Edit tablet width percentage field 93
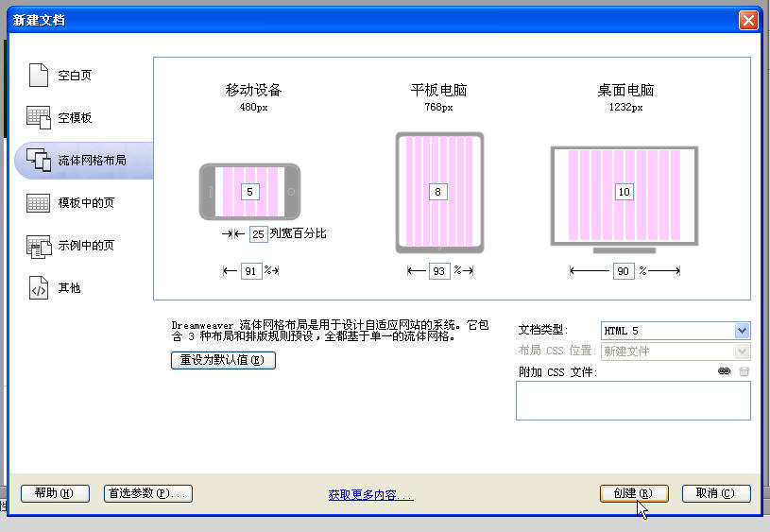This screenshot has height=532, width=770. tap(439, 271)
